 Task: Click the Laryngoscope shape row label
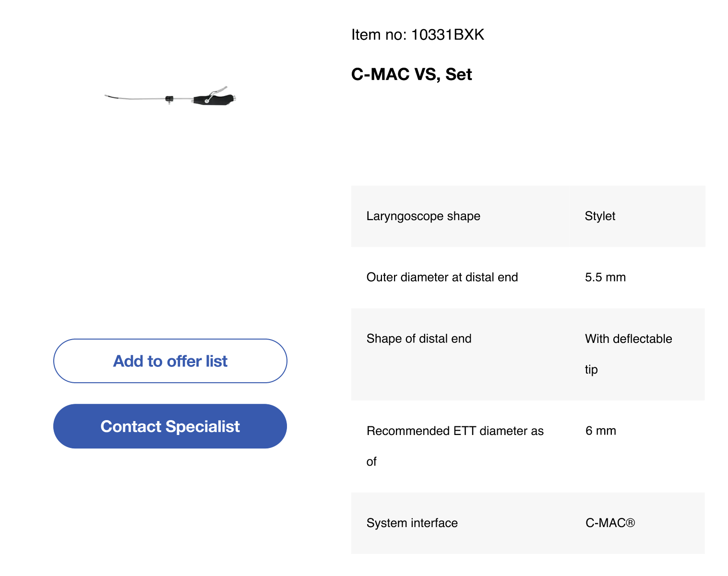click(423, 216)
